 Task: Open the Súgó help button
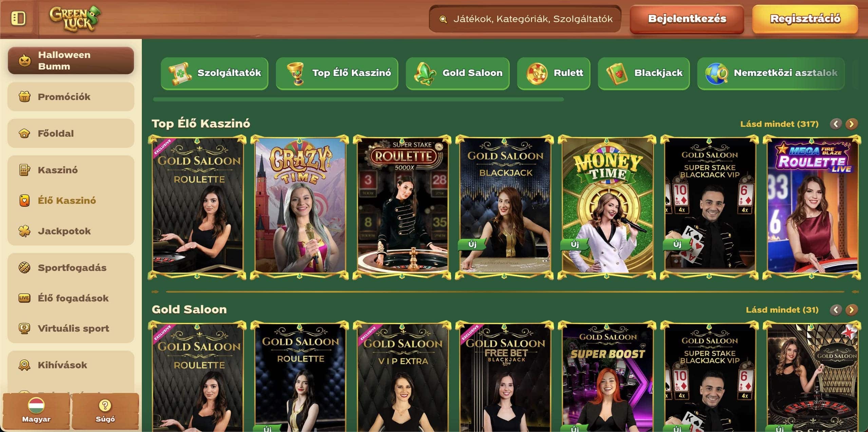(105, 411)
